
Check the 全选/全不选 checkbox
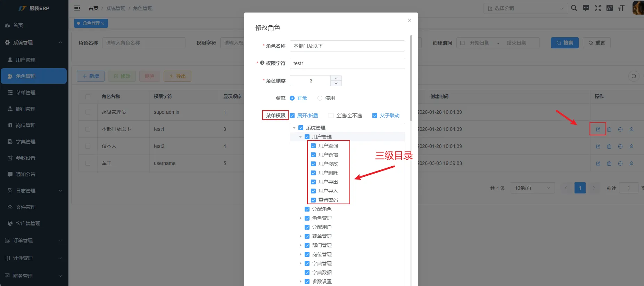331,116
